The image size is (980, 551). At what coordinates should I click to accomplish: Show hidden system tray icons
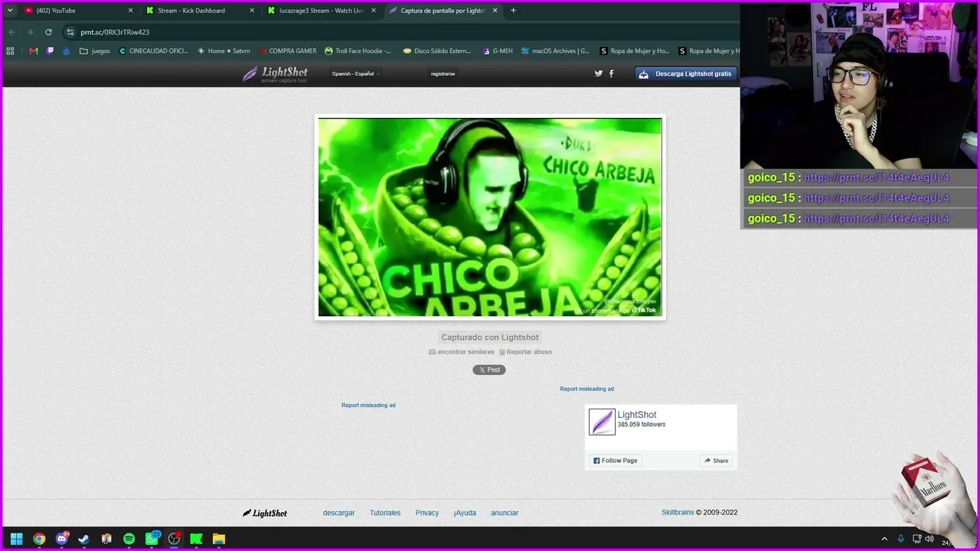tap(884, 539)
